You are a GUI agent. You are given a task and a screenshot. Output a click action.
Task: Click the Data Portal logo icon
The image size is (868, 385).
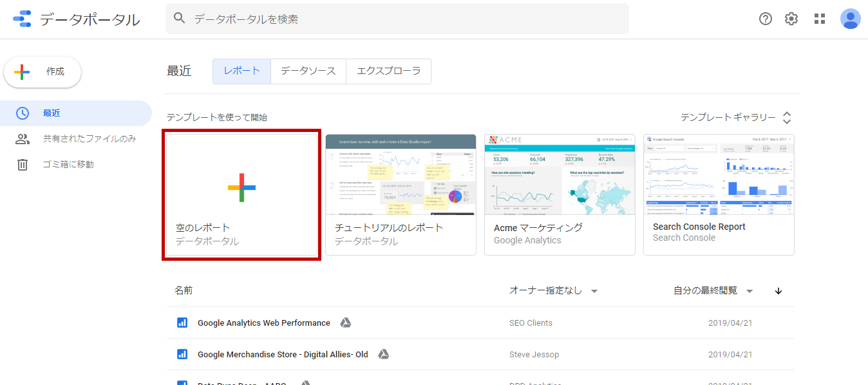coord(22,19)
